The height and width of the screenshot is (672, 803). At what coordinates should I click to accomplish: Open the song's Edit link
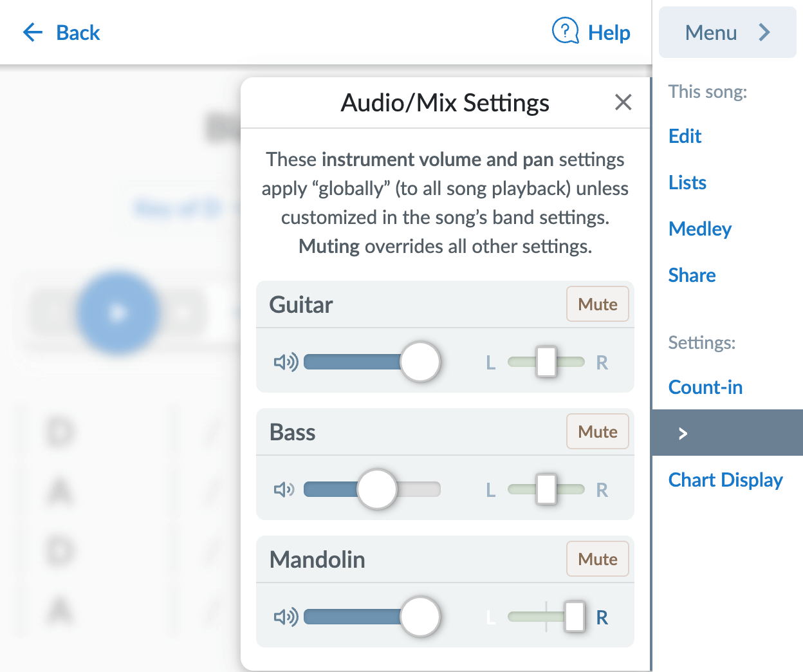pos(685,136)
